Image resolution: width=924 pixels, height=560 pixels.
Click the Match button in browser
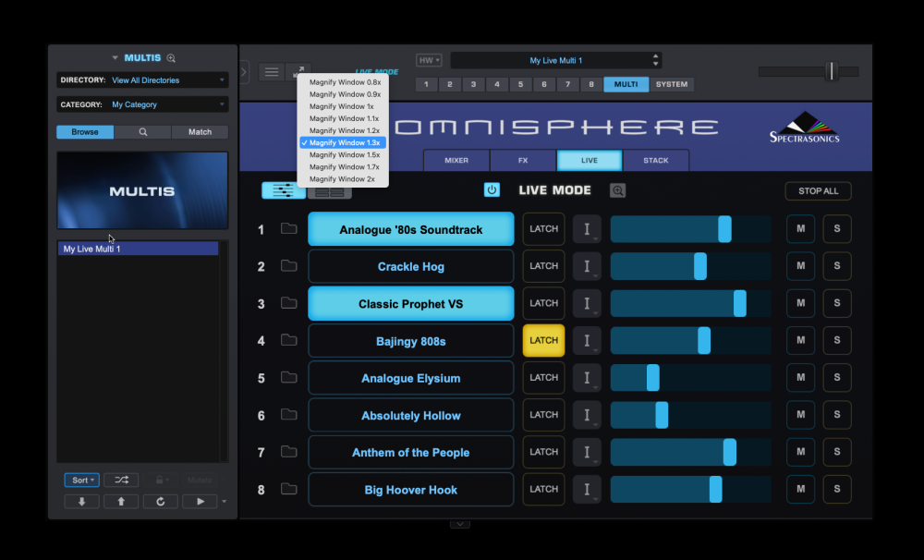coord(200,132)
